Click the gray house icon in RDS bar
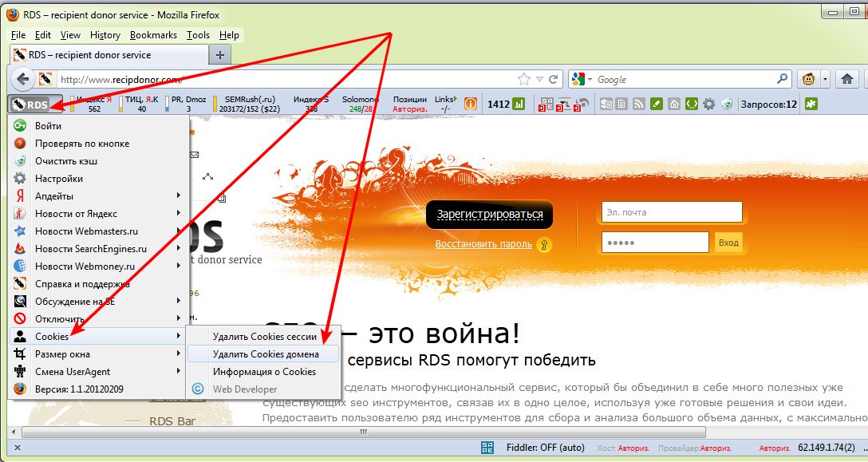868x462 pixels. click(673, 104)
